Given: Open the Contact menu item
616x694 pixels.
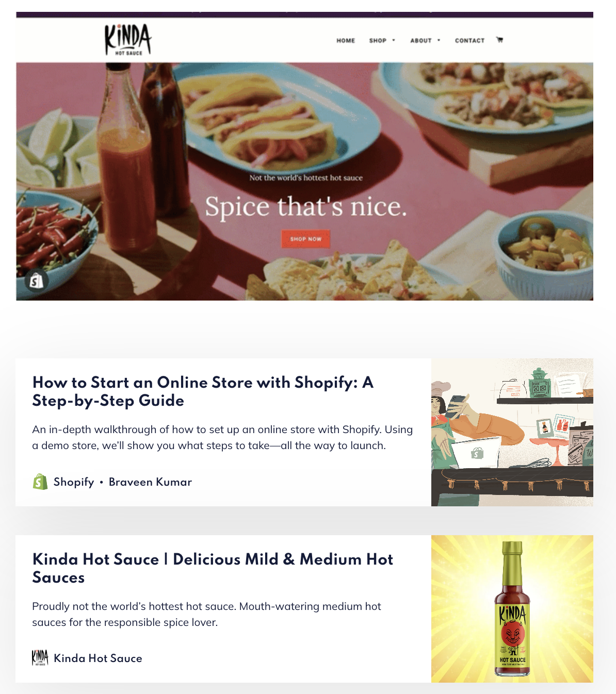Looking at the screenshot, I should [469, 40].
